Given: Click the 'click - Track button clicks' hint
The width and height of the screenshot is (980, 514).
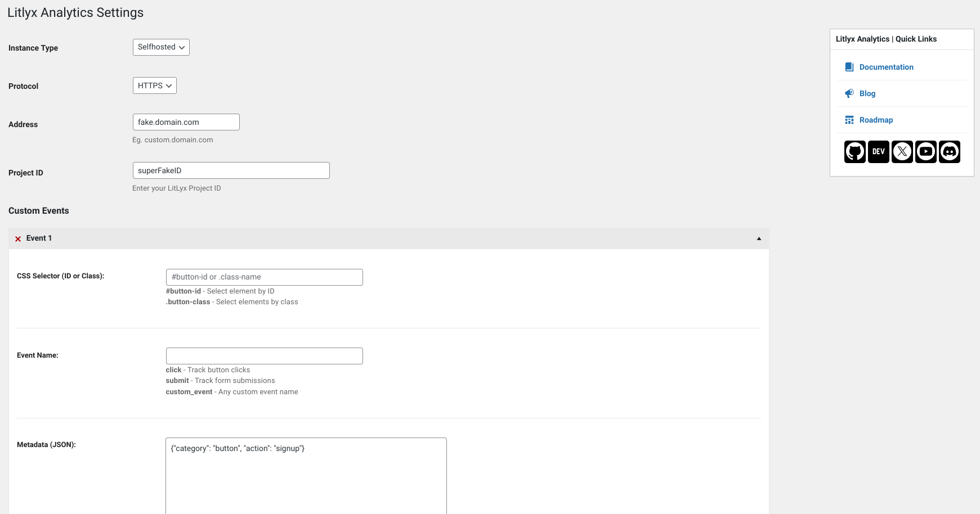Looking at the screenshot, I should [208, 370].
